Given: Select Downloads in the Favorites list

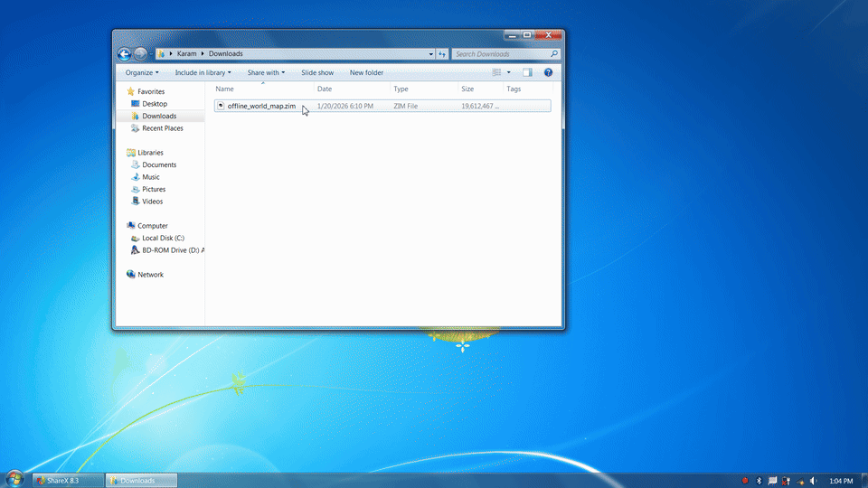Looking at the screenshot, I should 159,116.
